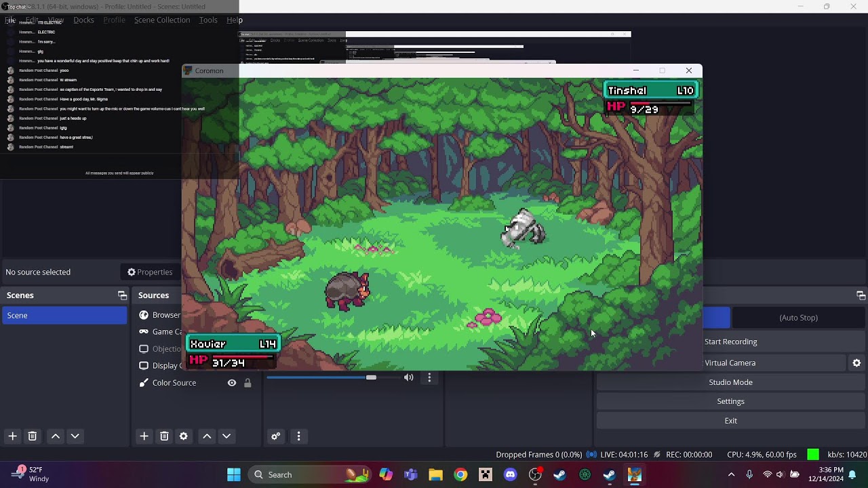Toggle Studio Mode
This screenshot has width=868, height=488.
click(x=730, y=382)
